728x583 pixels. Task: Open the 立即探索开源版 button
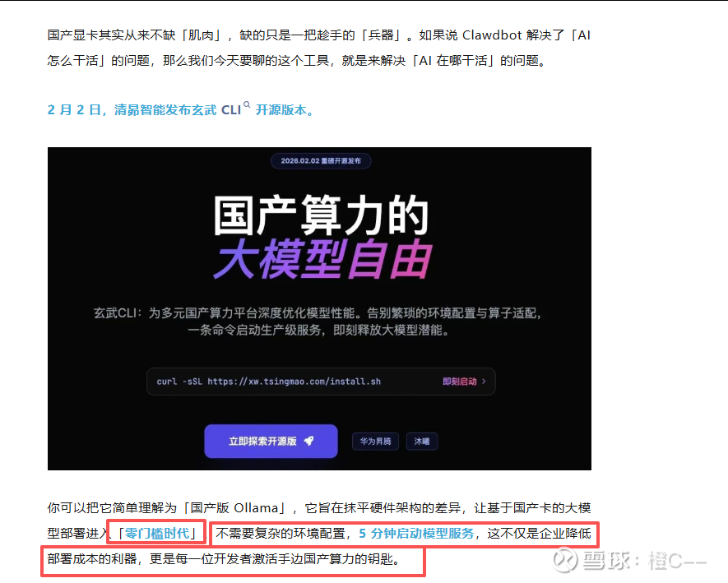pos(271,441)
